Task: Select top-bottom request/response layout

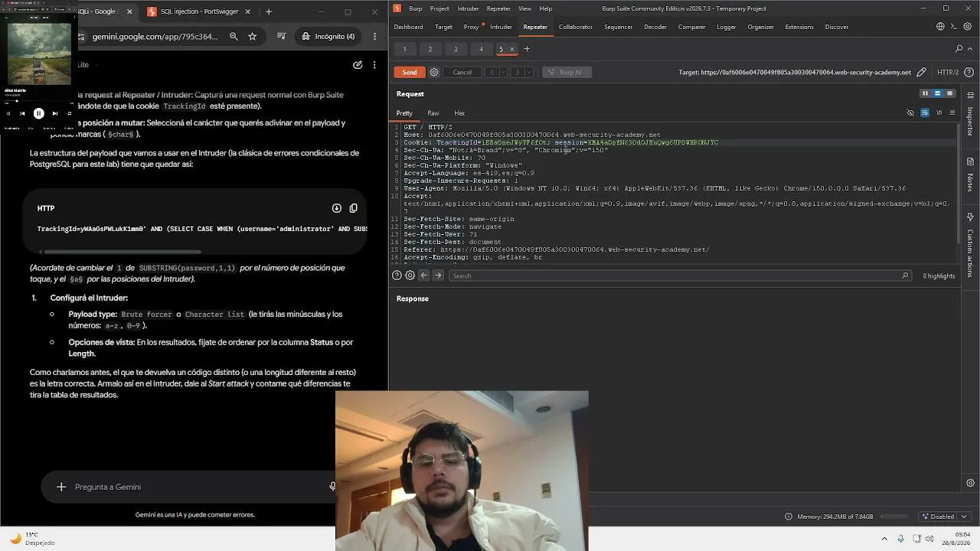Action: click(x=937, y=93)
